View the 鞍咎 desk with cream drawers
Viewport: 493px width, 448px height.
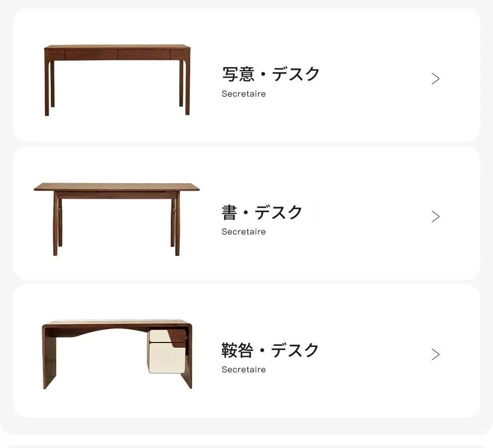[117, 354]
